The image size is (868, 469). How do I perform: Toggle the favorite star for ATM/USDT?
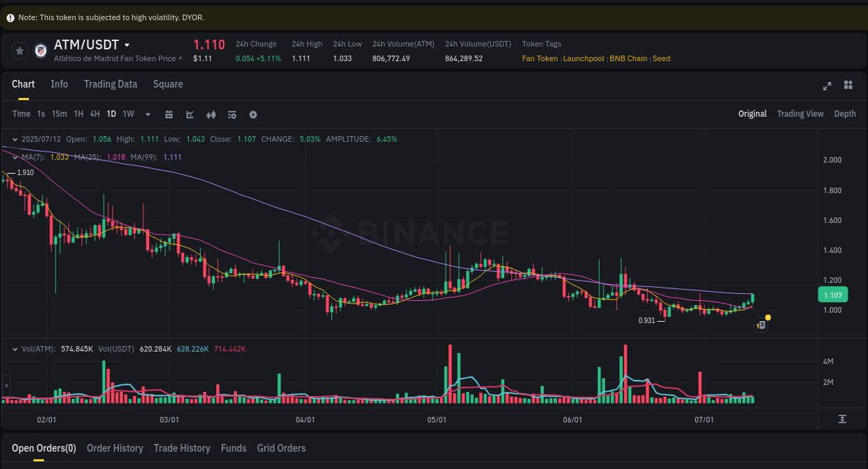coord(19,49)
